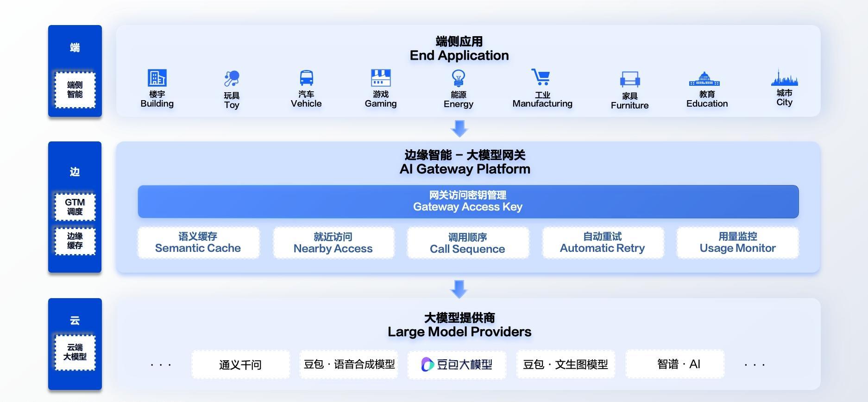This screenshot has height=402, width=868.
Task: Click the 边缘缓存 dashed box
Action: pos(75,241)
